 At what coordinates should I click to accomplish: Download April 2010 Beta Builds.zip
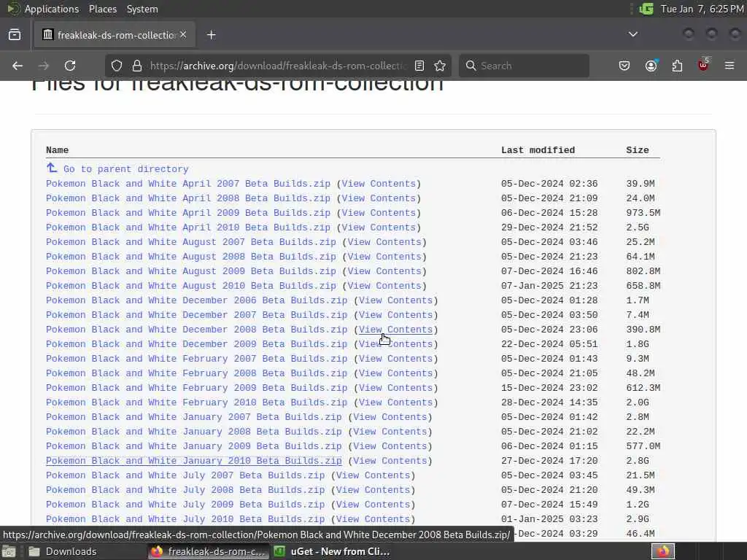click(188, 227)
